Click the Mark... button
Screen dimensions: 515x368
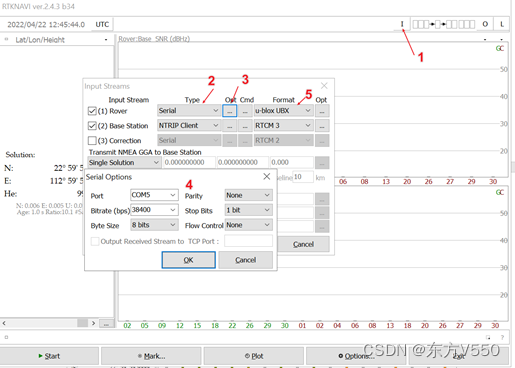tap(152, 356)
